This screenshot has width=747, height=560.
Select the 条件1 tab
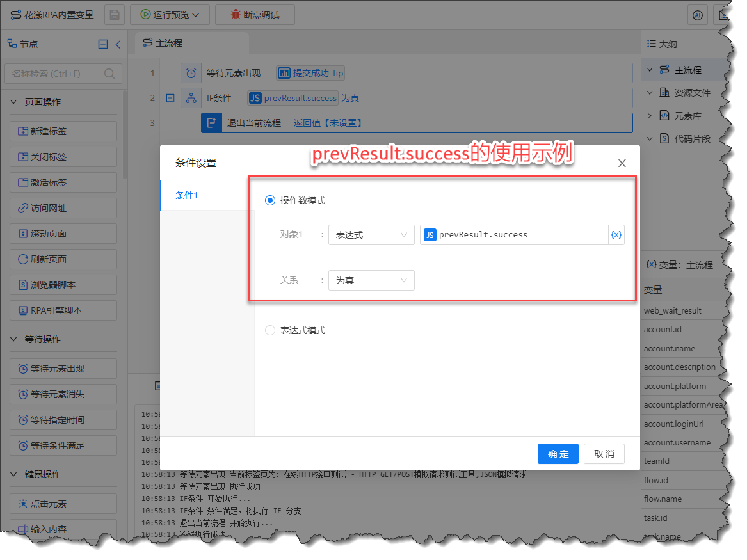coord(187,195)
